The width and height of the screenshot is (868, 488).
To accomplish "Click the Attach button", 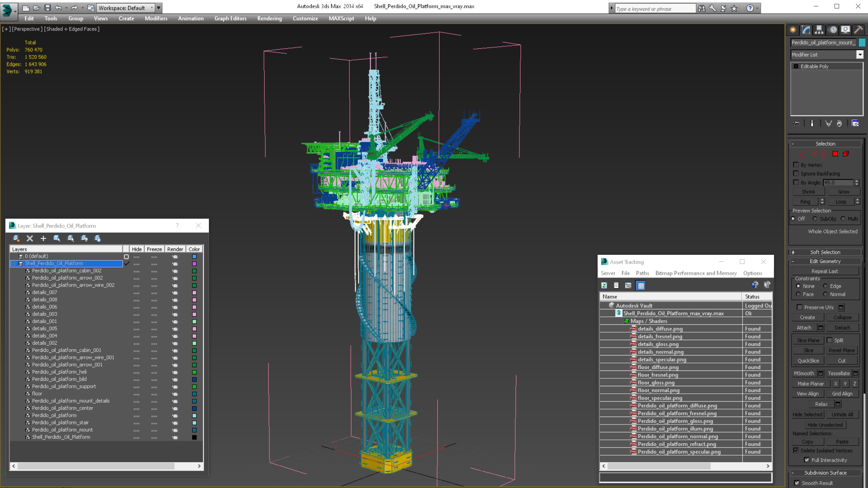I will click(x=804, y=328).
